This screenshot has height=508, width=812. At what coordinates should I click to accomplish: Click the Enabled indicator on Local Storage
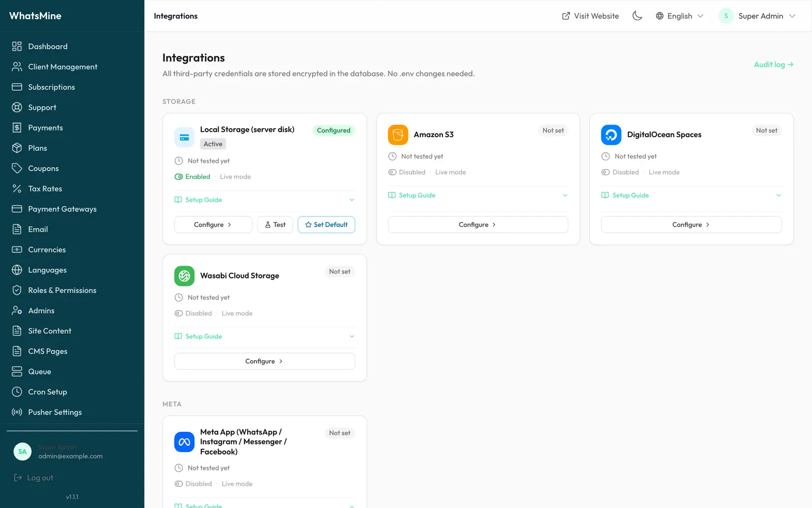(x=192, y=177)
